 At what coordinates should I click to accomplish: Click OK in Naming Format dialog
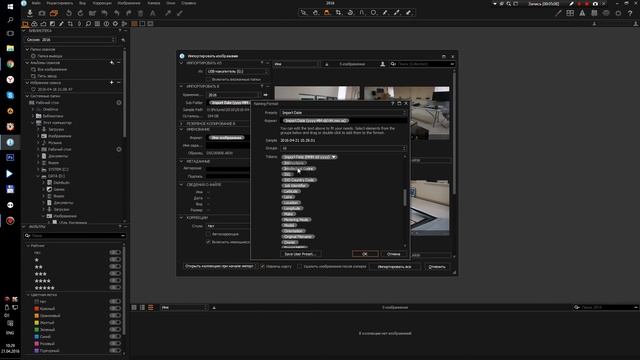pos(365,254)
